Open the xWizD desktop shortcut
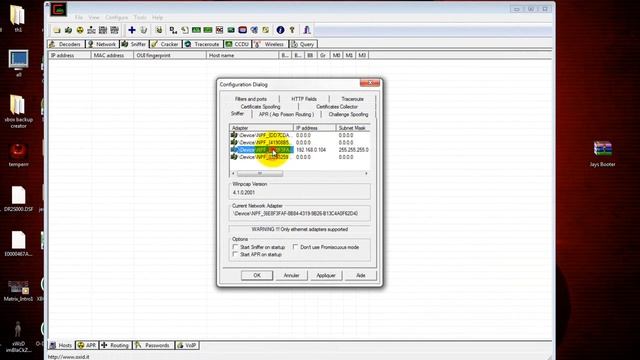This screenshot has width=640, height=360. [x=18, y=337]
